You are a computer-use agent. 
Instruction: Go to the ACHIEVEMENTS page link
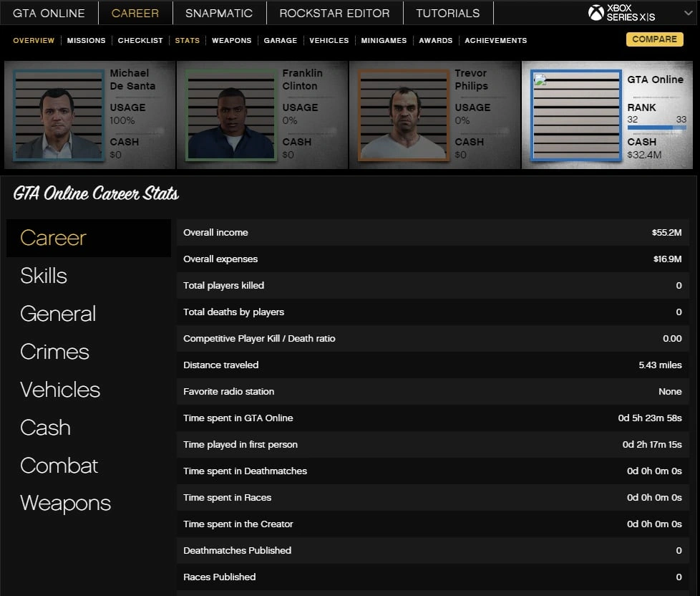pyautogui.click(x=496, y=41)
